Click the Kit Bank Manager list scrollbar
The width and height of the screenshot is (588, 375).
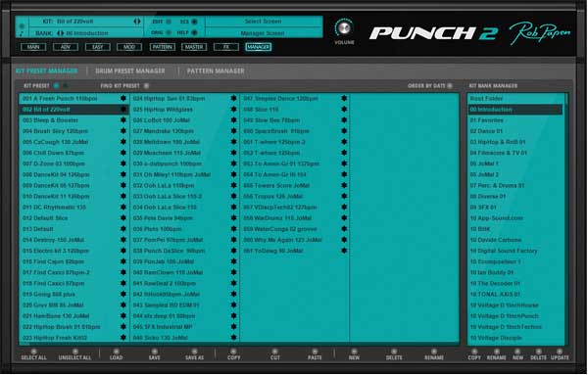566,218
